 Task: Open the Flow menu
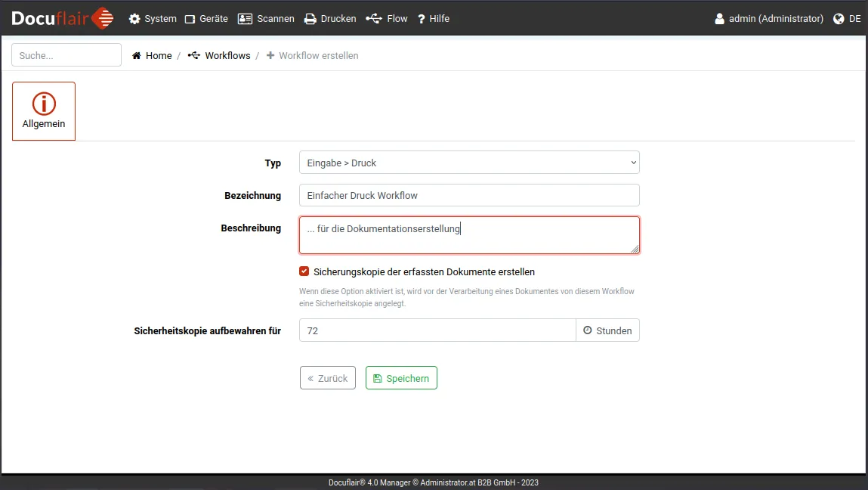(x=386, y=19)
